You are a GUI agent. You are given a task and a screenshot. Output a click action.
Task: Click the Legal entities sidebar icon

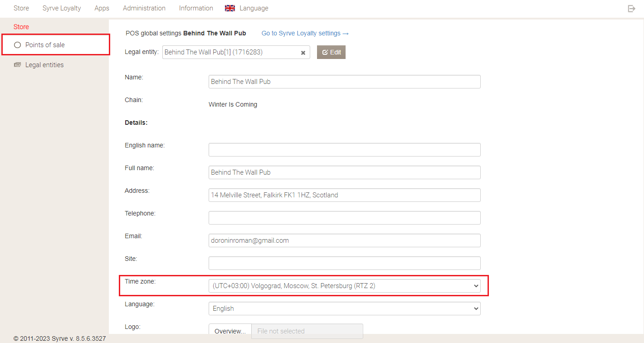coord(18,65)
